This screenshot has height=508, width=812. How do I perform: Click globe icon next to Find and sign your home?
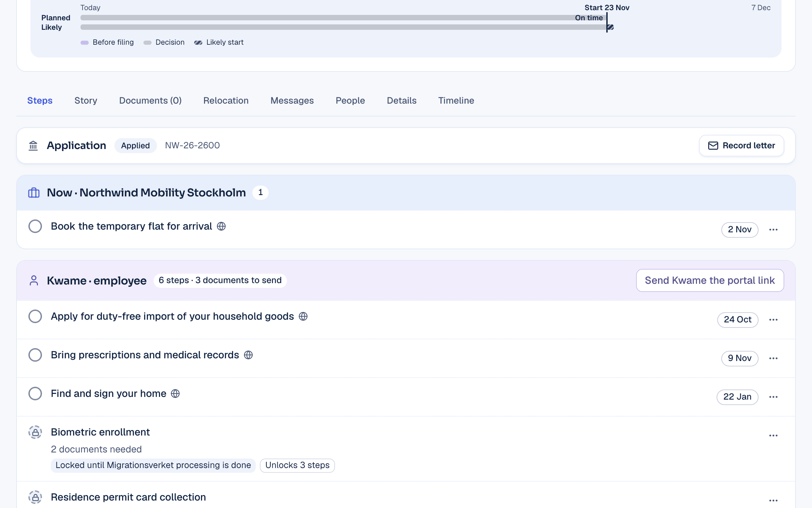[x=175, y=394]
